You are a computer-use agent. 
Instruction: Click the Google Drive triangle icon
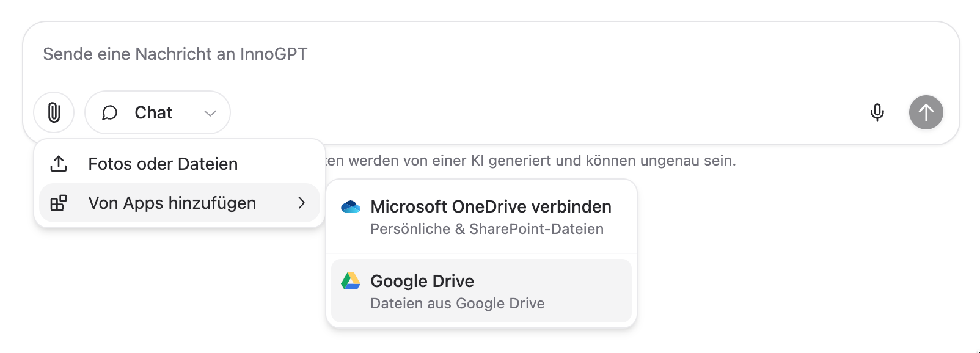coord(351,281)
